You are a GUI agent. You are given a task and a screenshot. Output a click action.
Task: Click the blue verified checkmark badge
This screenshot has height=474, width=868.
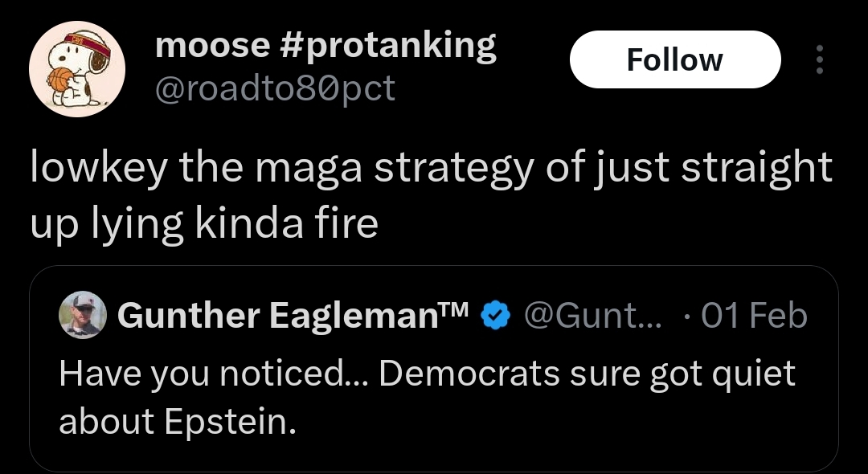tap(495, 315)
